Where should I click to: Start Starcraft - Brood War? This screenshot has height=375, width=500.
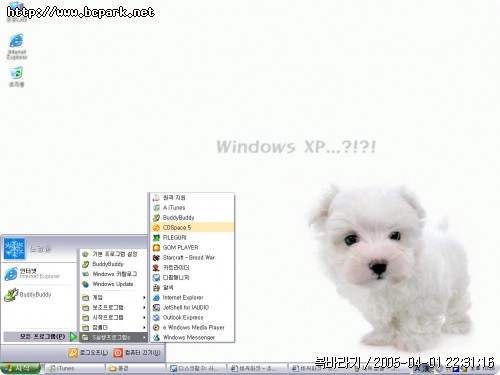click(192, 258)
